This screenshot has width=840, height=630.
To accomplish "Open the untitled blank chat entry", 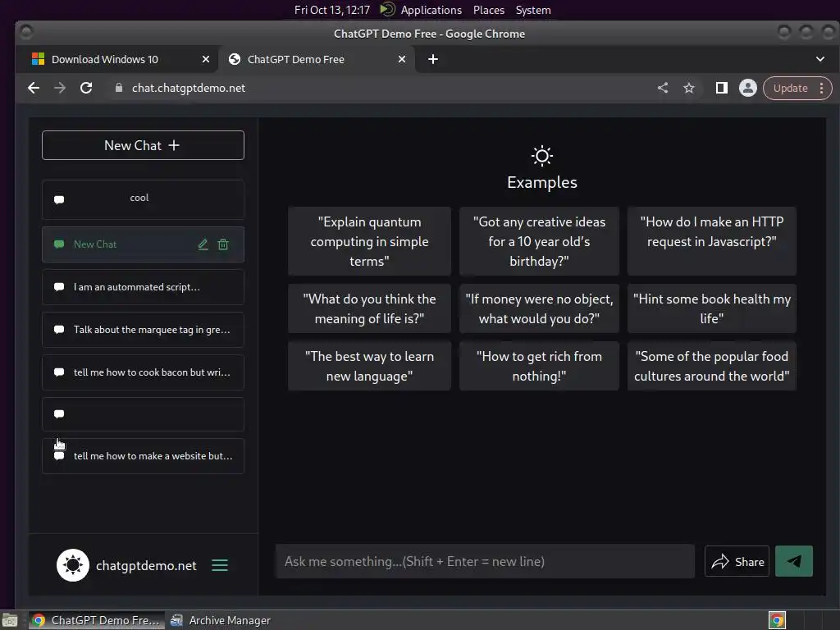I will tap(143, 414).
